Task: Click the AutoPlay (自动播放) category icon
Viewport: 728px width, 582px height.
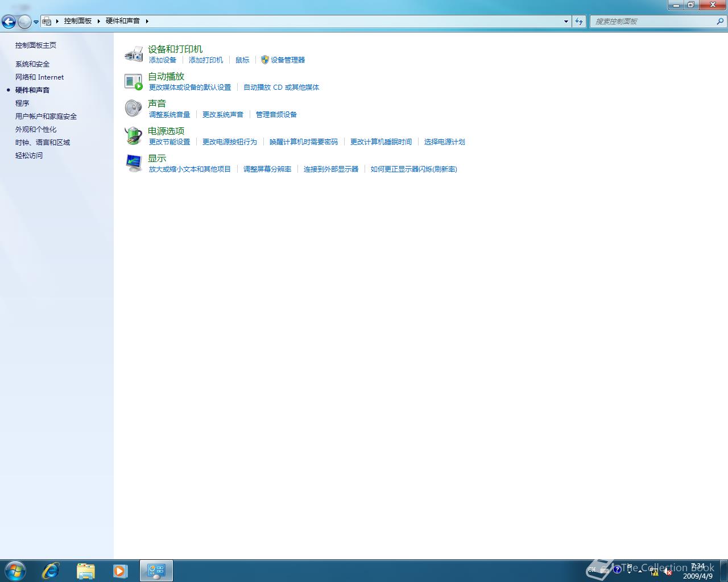Action: coord(134,81)
